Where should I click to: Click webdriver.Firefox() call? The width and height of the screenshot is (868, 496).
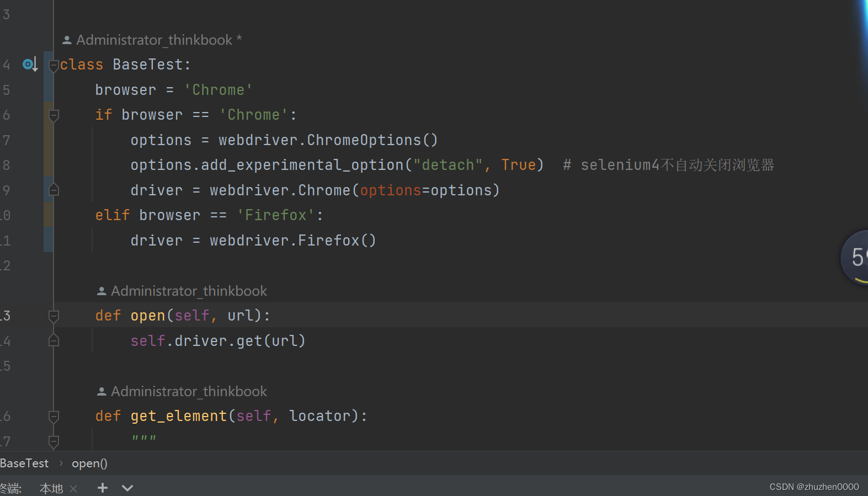293,241
